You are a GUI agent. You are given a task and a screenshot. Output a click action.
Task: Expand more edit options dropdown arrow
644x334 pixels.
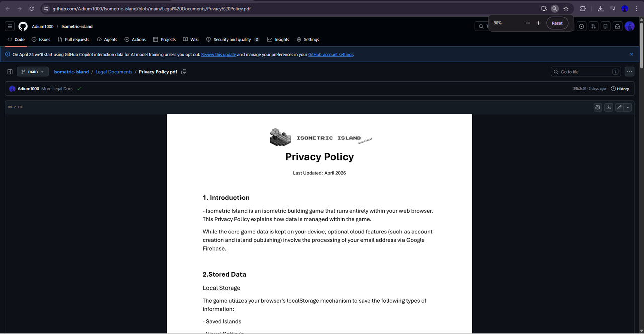point(628,107)
